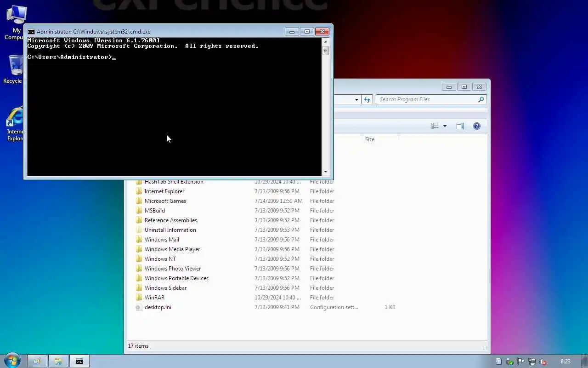The width and height of the screenshot is (588, 368).
Task: Click the 7/14/2009 12:50 AM date cell
Action: pos(279,201)
